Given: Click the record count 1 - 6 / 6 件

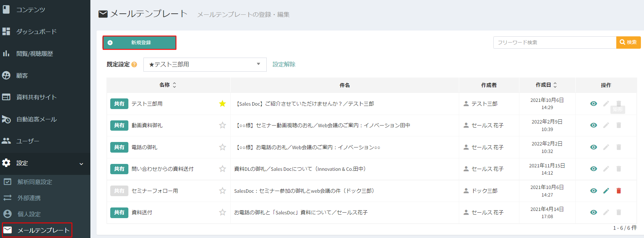Looking at the screenshot, I should (625, 228).
